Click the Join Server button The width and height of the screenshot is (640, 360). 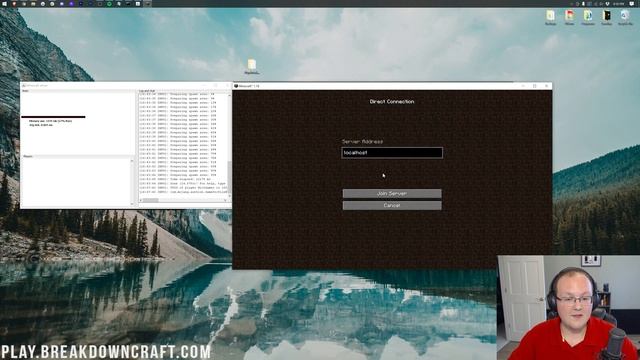[x=392, y=193]
